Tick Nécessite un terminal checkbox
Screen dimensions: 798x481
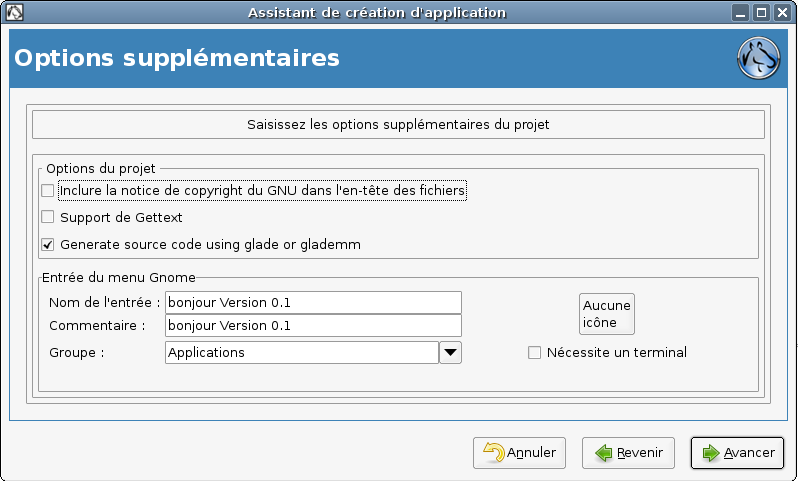point(534,352)
